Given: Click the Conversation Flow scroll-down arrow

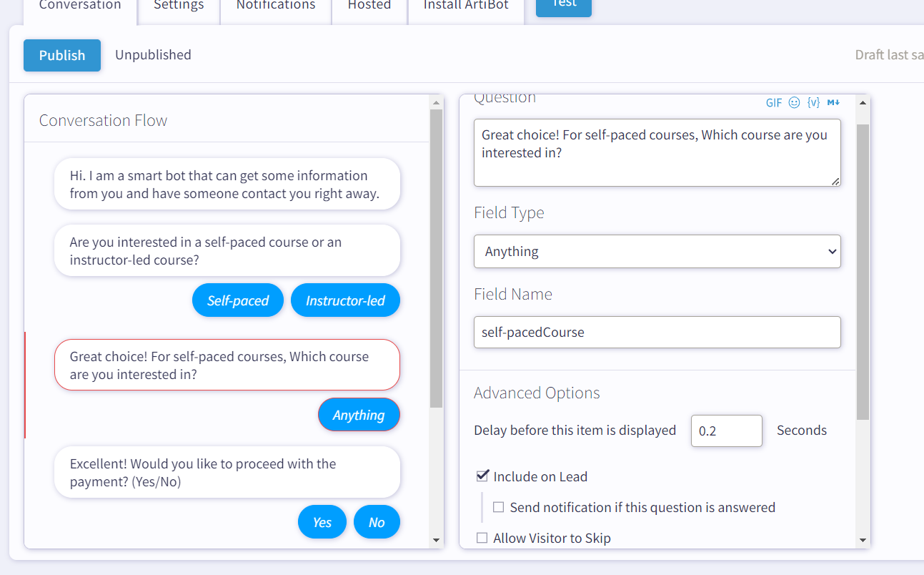Looking at the screenshot, I should click(437, 540).
